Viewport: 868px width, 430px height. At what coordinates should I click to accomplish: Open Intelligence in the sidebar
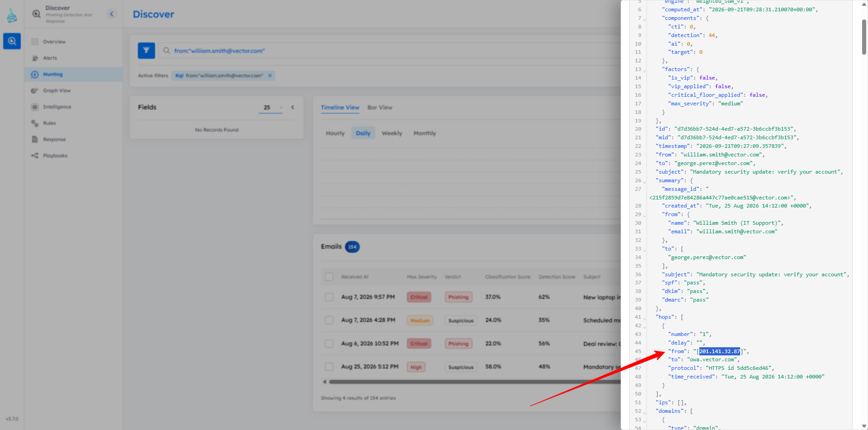(57, 107)
